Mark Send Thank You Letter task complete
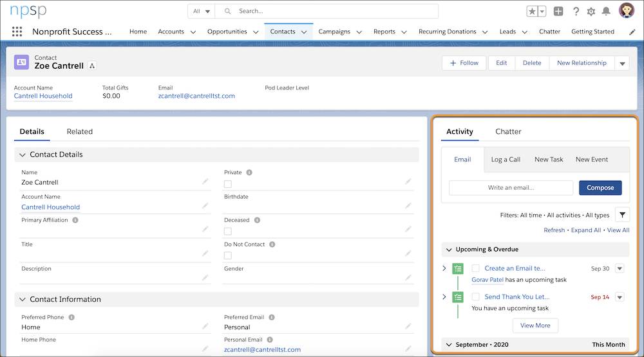 (x=476, y=297)
